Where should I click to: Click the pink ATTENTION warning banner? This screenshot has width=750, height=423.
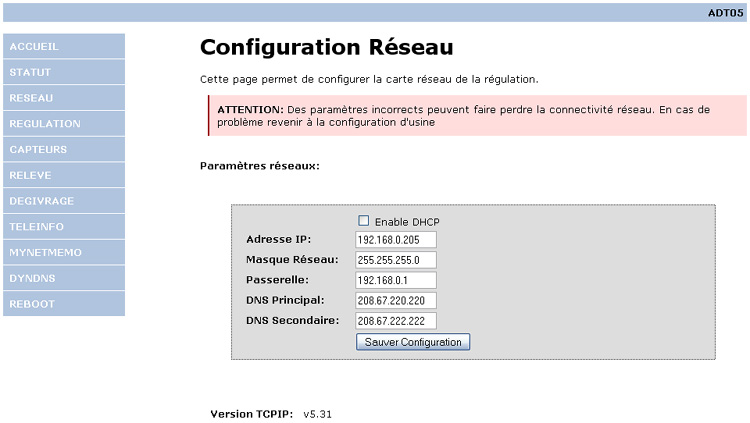tap(477, 116)
